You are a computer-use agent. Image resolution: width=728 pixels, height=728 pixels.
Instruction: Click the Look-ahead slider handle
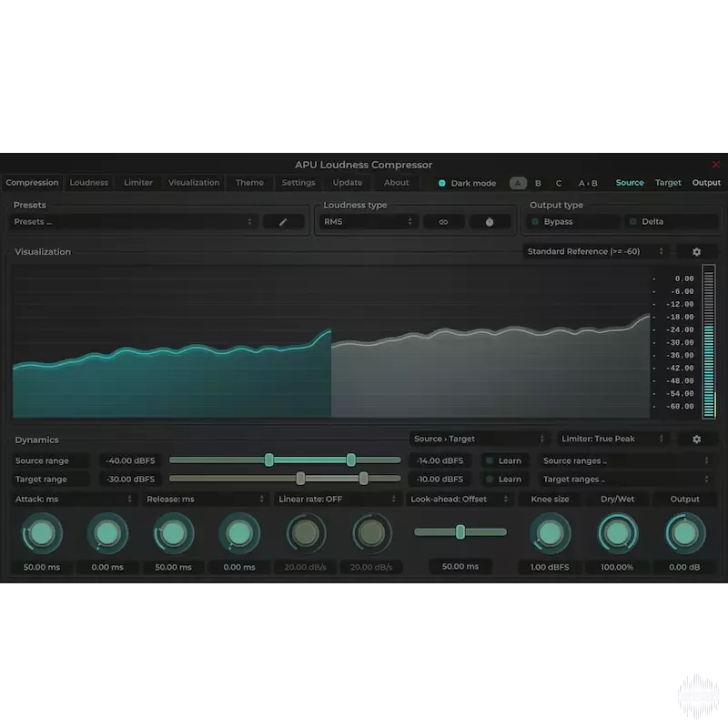click(460, 532)
